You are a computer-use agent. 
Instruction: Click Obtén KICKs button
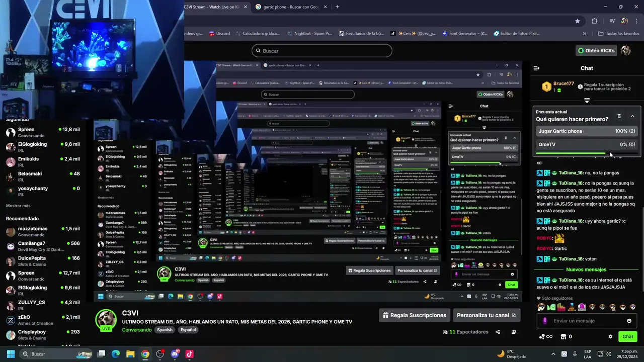tap(596, 51)
